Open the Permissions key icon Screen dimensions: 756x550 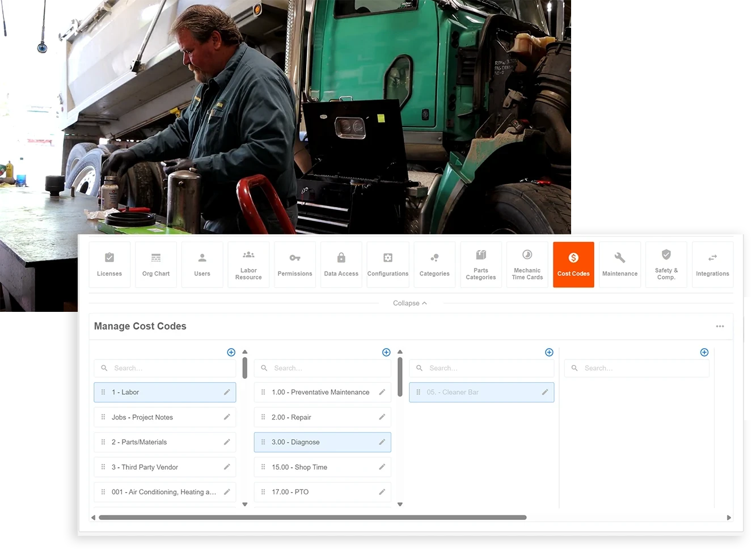click(295, 264)
